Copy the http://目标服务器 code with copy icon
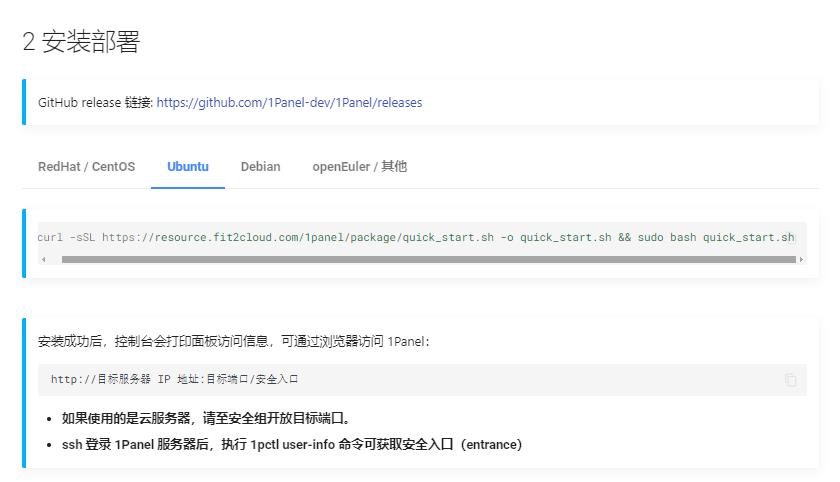Image resolution: width=840 pixels, height=482 pixels. point(790,380)
